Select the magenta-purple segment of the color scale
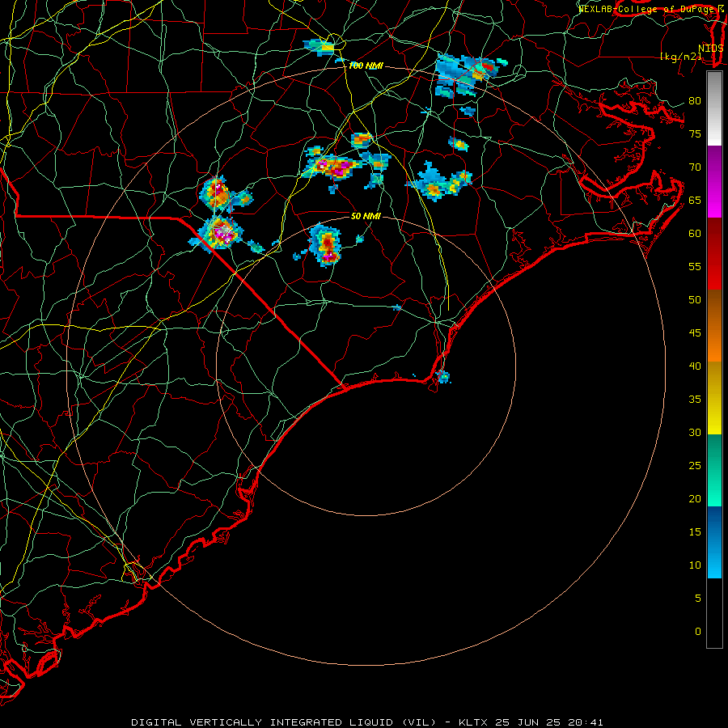728x728 pixels. click(714, 181)
